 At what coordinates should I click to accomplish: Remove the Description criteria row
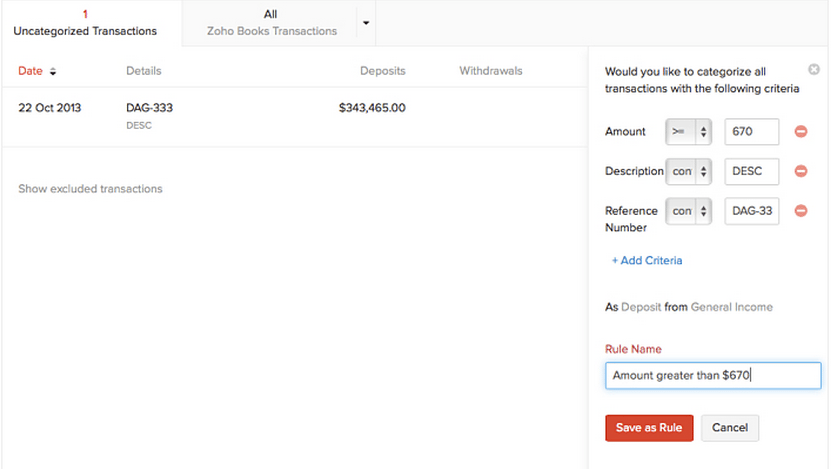[x=801, y=171]
